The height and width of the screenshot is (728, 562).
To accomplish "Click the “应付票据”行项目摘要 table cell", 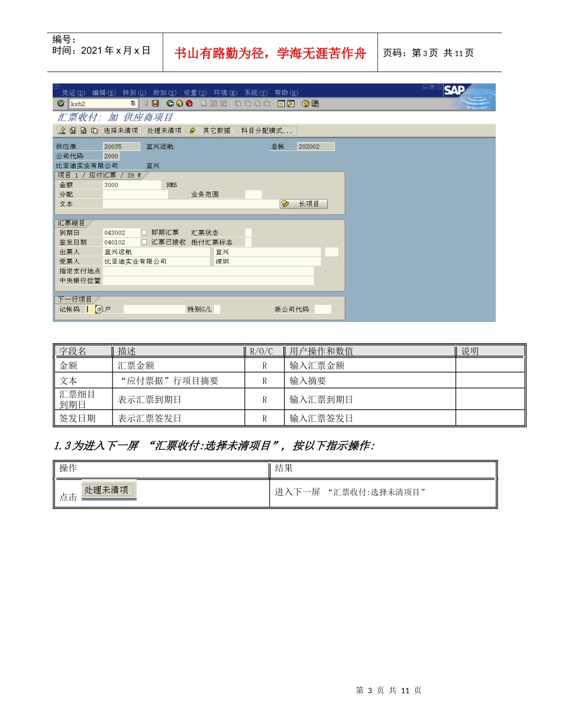I will point(178,381).
